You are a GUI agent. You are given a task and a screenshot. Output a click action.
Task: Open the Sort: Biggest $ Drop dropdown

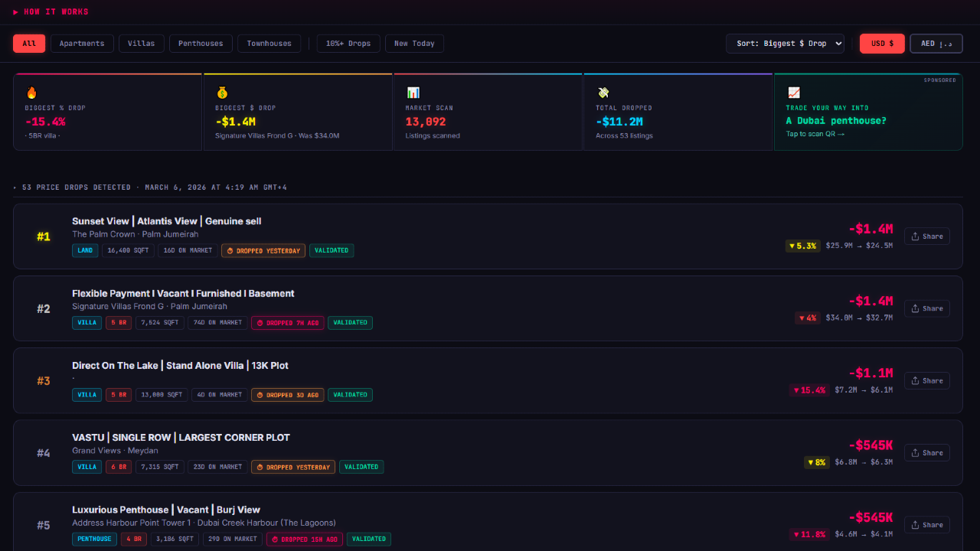pyautogui.click(x=785, y=44)
